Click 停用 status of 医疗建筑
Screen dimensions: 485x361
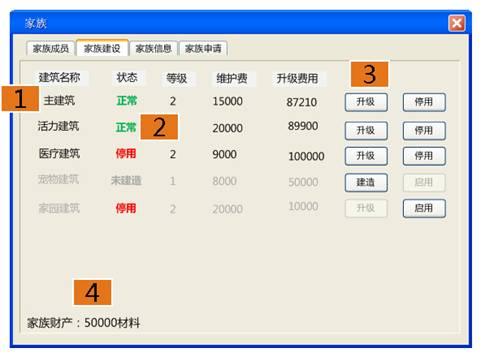[x=126, y=154]
